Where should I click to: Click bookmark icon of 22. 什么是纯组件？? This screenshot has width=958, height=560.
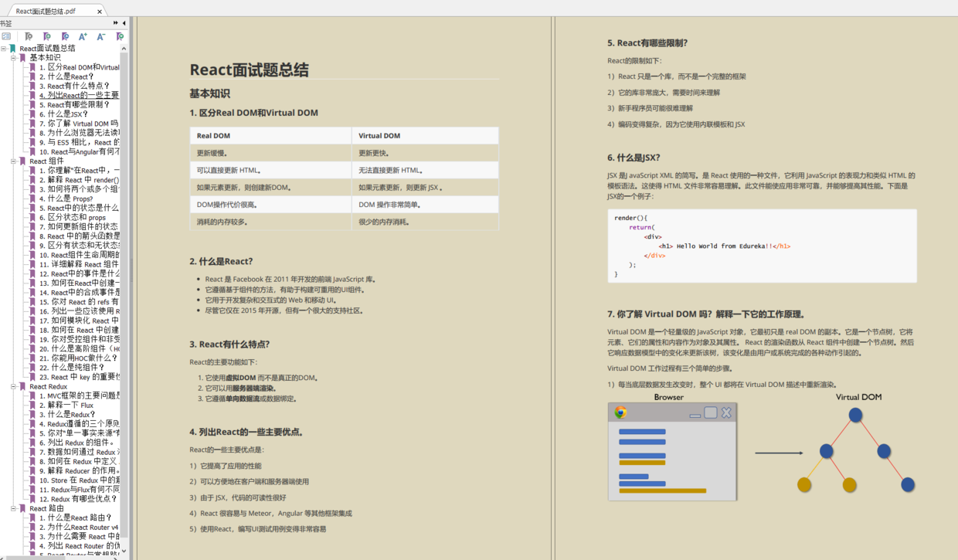(33, 368)
